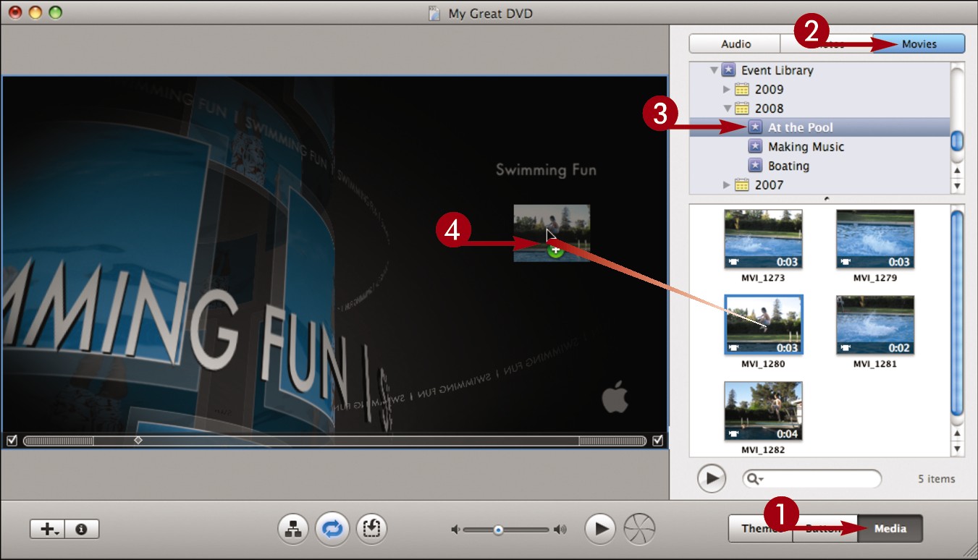Open the Movies media tab
The height and width of the screenshot is (560, 978).
pyautogui.click(x=919, y=44)
